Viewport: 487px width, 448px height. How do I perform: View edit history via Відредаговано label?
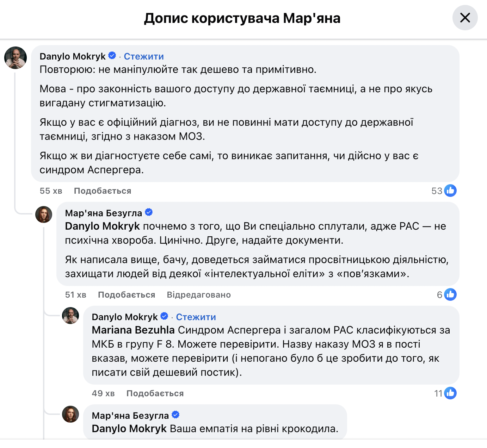(x=199, y=295)
